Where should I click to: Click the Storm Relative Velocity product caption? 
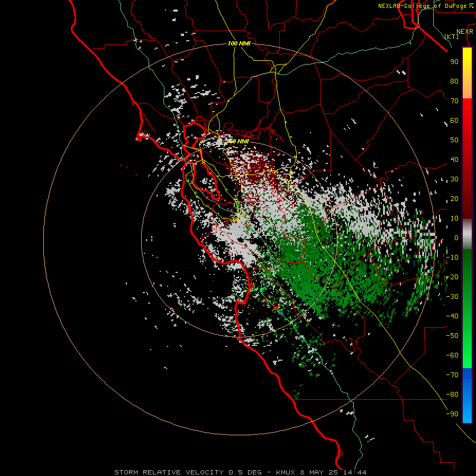[240, 472]
